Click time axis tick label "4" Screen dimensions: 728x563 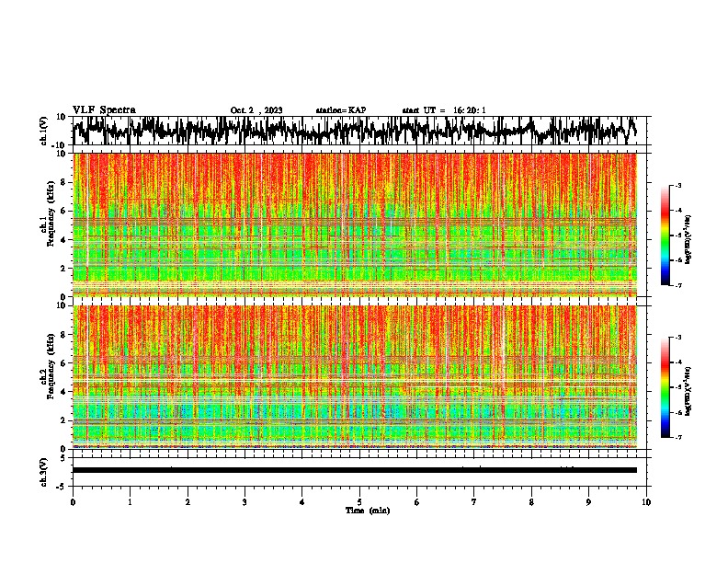click(302, 502)
